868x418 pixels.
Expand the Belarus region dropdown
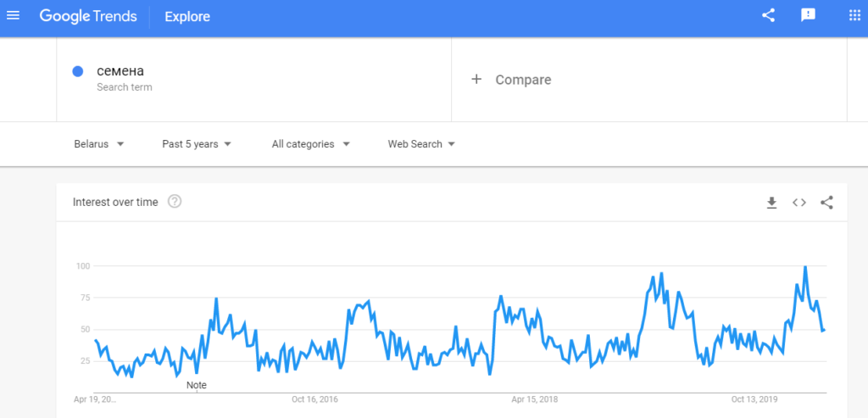tap(99, 144)
